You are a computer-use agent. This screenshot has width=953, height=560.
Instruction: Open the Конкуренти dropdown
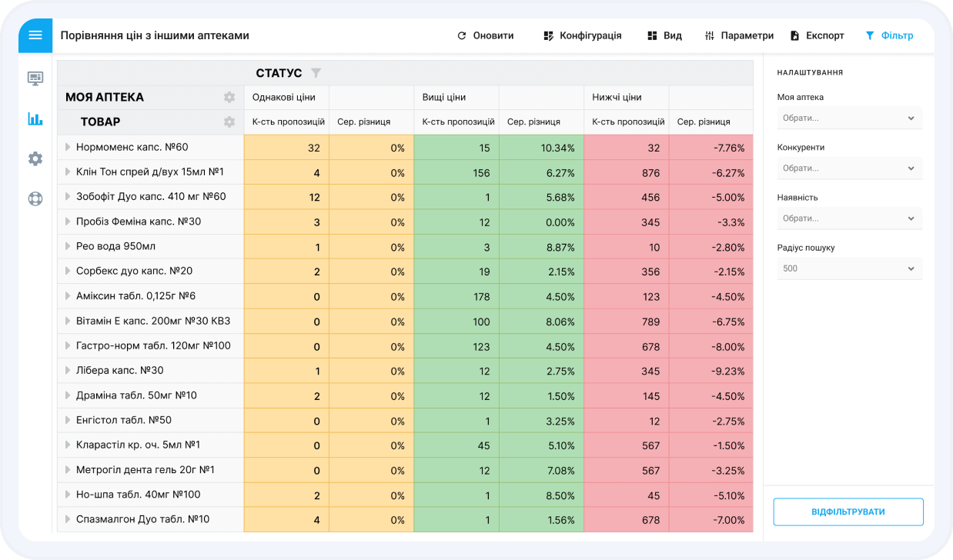pos(849,168)
